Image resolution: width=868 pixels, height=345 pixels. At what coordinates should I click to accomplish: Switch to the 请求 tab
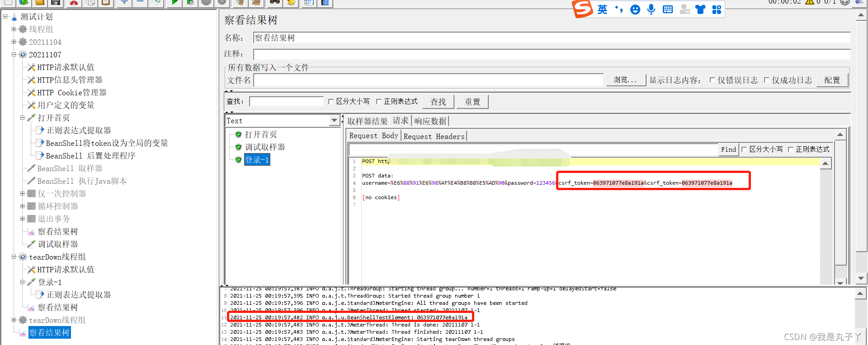pyautogui.click(x=401, y=121)
